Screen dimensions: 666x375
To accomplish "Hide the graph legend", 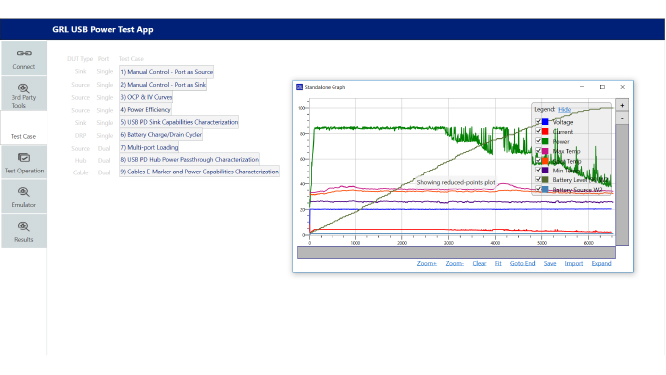I will [564, 110].
